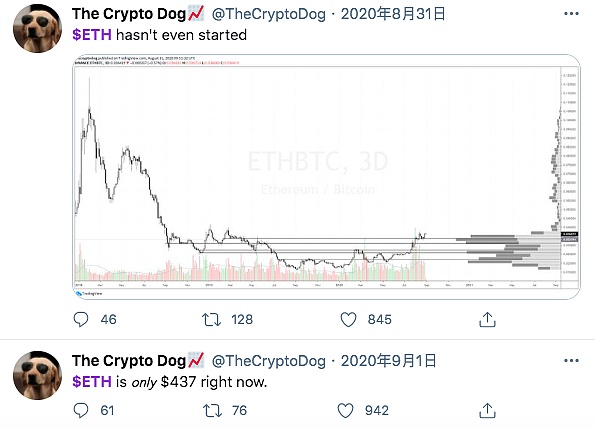Reply to the "hasn't even started" tweet
Screen dimensions: 595x427
click(x=80, y=319)
